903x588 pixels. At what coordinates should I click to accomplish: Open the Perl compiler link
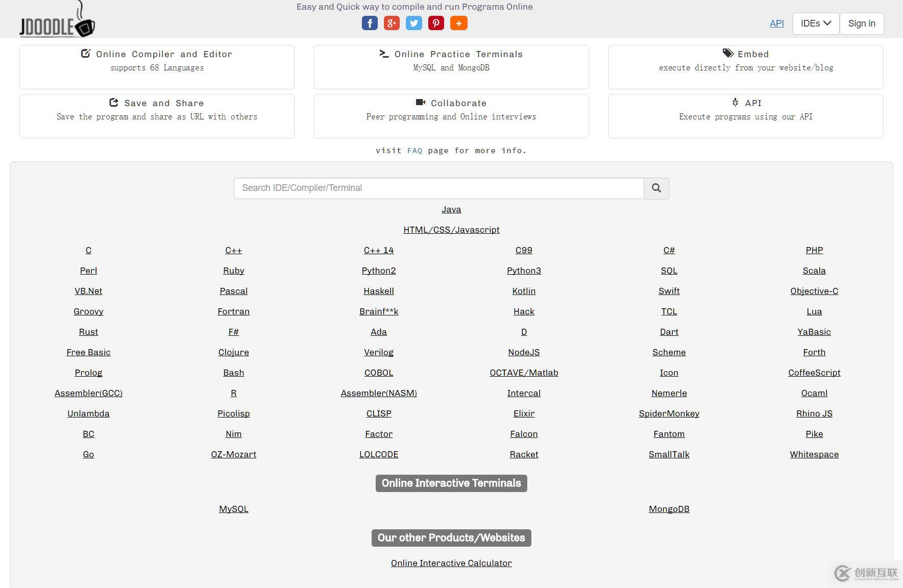pyautogui.click(x=88, y=271)
